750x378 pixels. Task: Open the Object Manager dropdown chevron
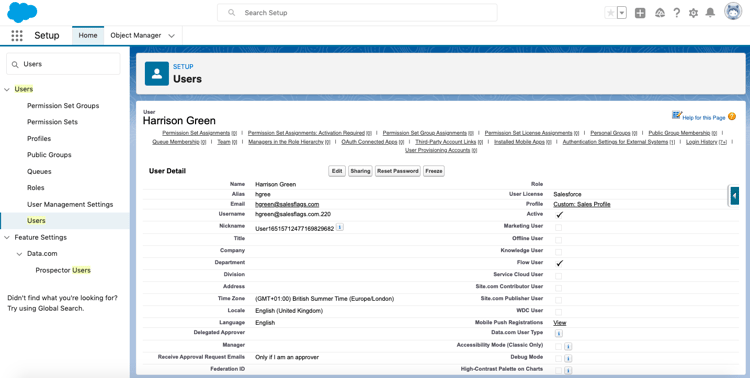point(172,36)
